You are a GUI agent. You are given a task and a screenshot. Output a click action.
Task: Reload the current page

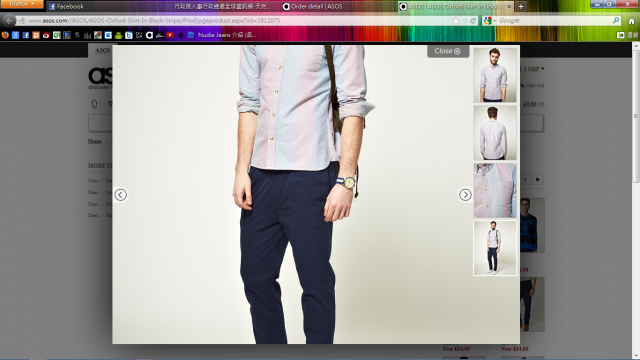point(473,21)
